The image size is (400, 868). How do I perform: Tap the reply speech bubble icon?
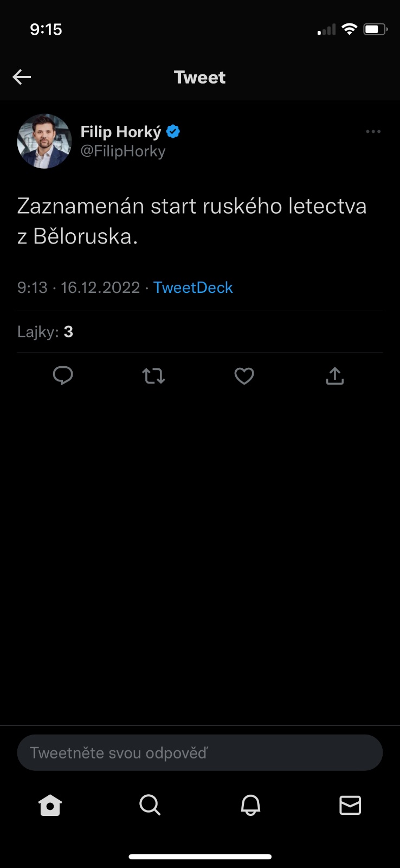pyautogui.click(x=63, y=375)
